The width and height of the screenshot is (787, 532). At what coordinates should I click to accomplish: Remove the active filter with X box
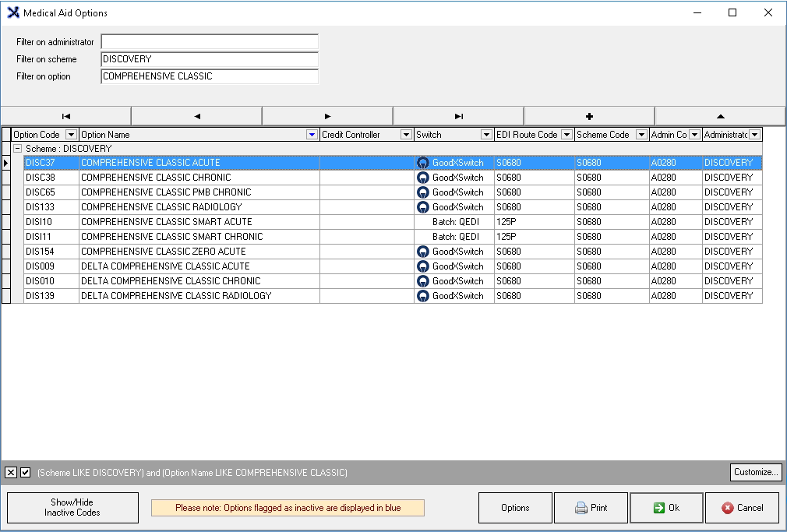click(11, 473)
